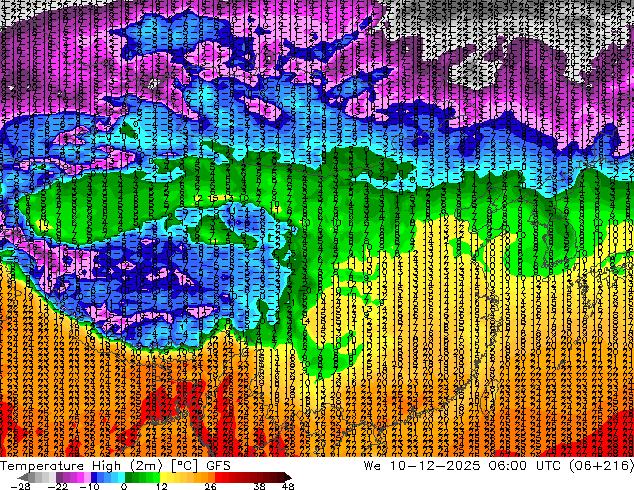Click the -10 legend value

tap(90, 486)
